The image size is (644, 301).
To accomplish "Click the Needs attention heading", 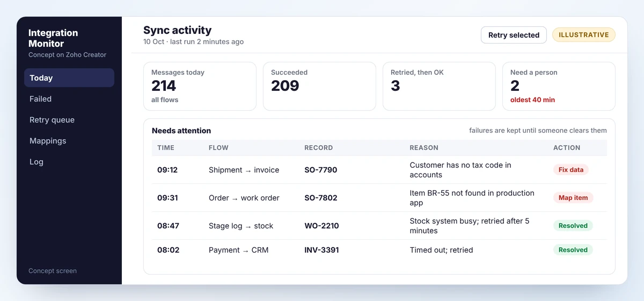I will [x=181, y=131].
